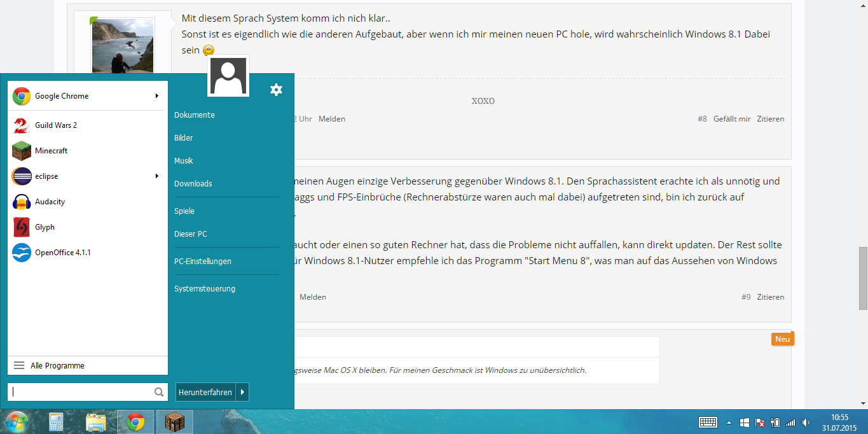Click the orange Neu badge

point(783,339)
